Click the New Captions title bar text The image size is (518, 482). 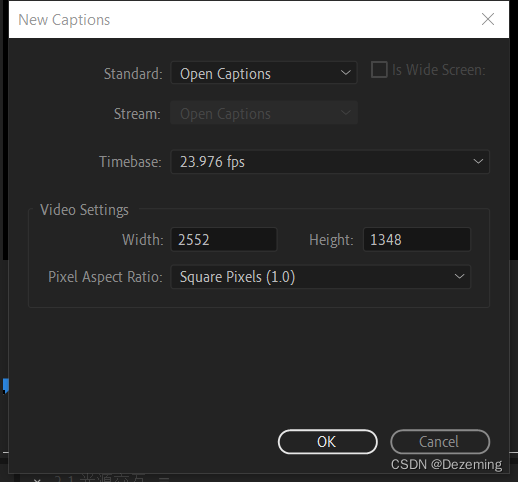pyautogui.click(x=64, y=20)
